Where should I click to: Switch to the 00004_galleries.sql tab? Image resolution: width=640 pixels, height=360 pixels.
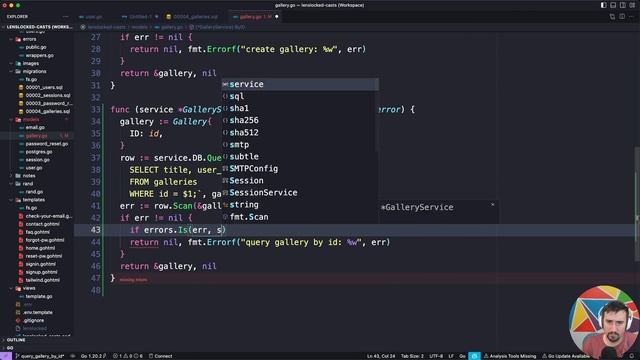point(192,17)
